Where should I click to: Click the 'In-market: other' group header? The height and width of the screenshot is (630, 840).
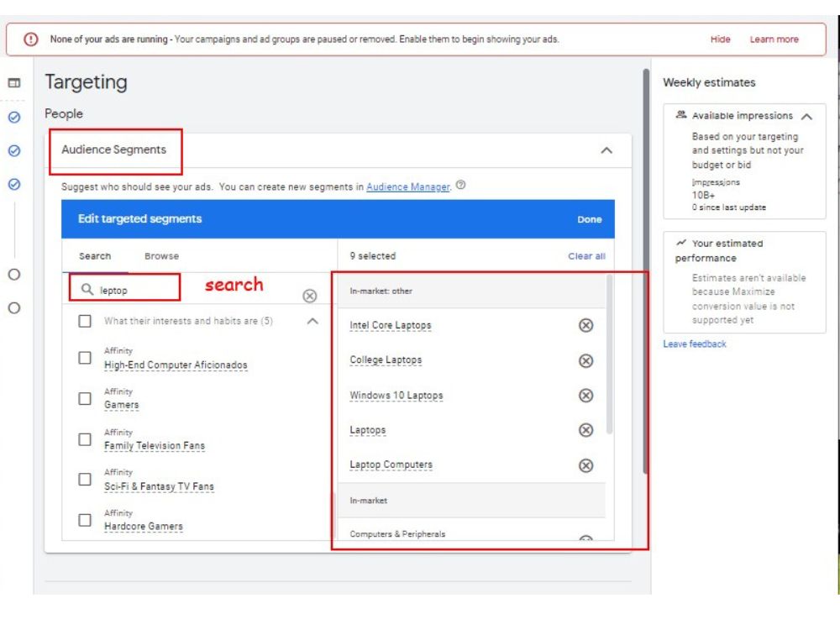click(381, 291)
